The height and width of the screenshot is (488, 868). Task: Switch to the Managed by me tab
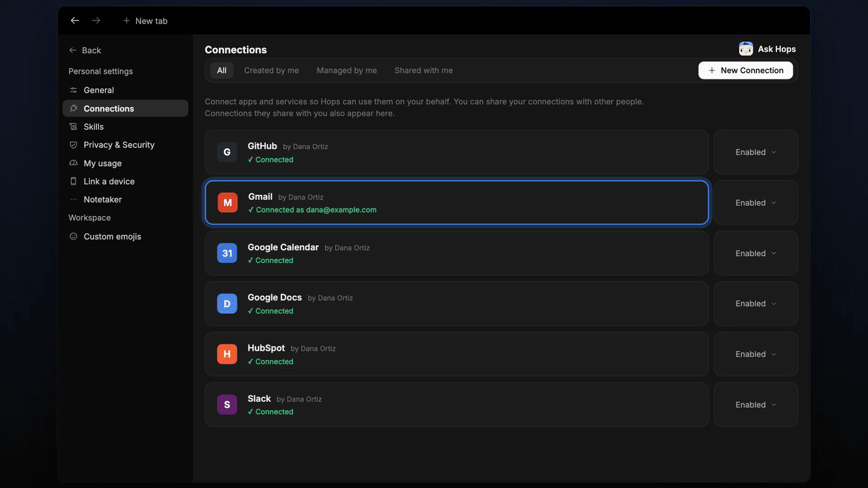(347, 70)
